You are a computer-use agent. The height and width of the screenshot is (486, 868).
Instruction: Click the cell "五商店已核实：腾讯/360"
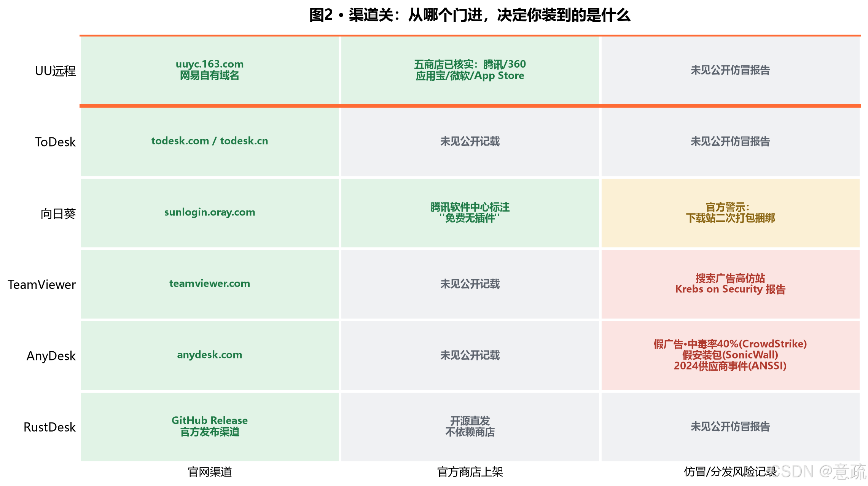tap(470, 70)
